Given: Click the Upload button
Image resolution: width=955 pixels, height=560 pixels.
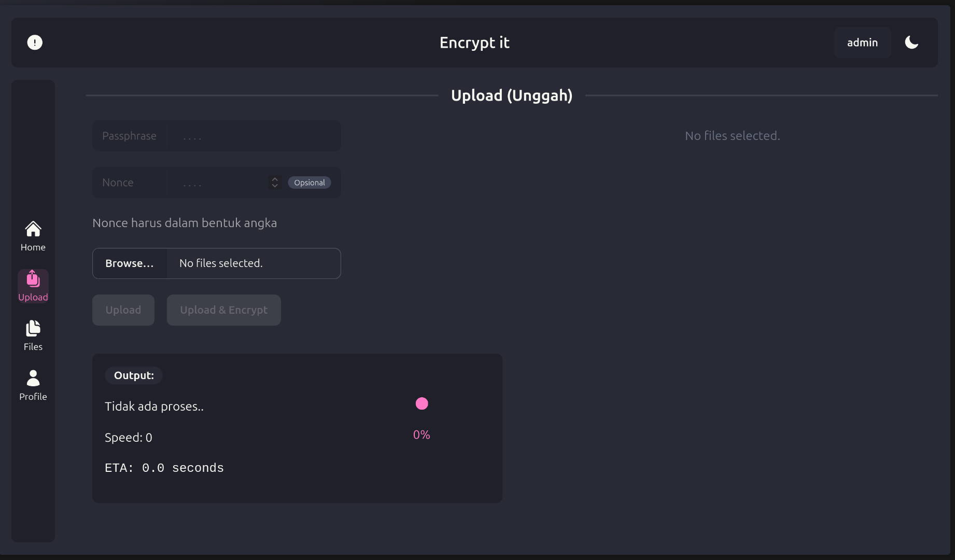Looking at the screenshot, I should pos(123,310).
